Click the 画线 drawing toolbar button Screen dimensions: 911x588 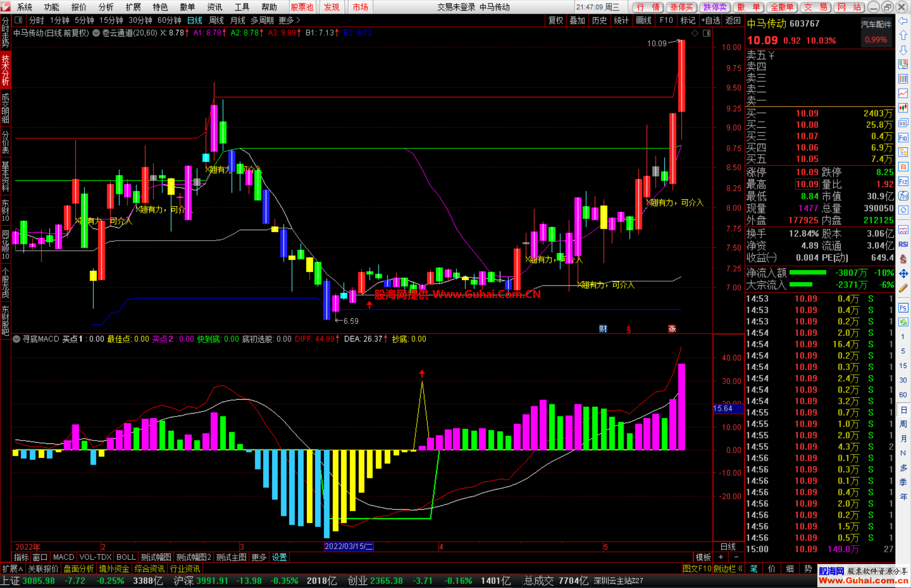tap(644, 20)
